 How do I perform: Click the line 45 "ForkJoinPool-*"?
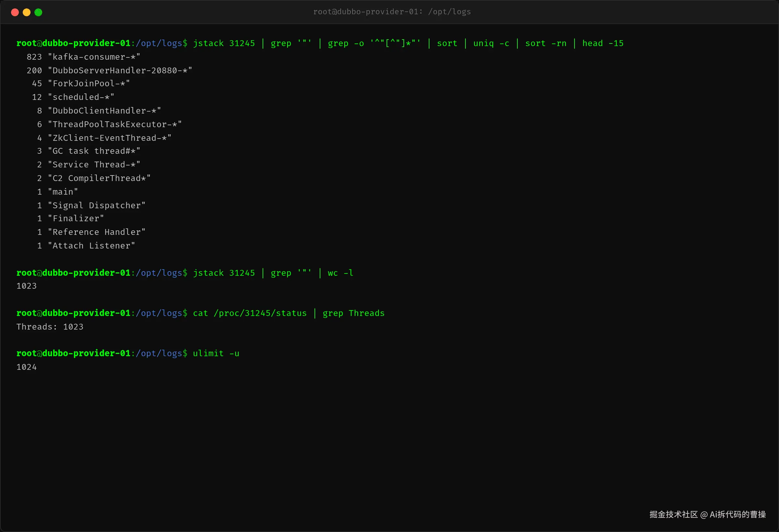81,83
